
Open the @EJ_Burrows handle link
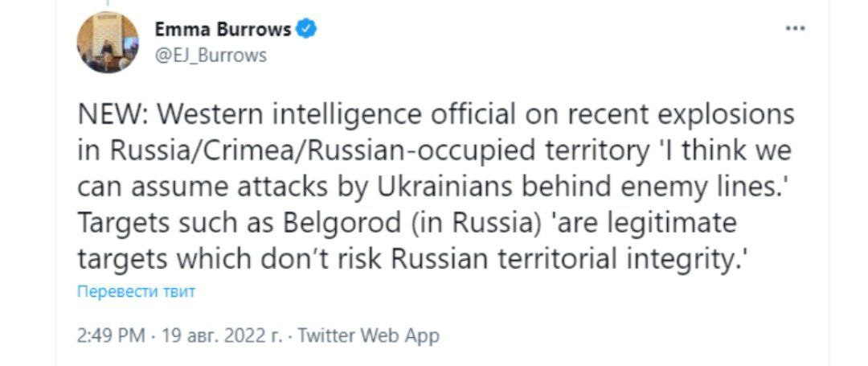pyautogui.click(x=211, y=56)
